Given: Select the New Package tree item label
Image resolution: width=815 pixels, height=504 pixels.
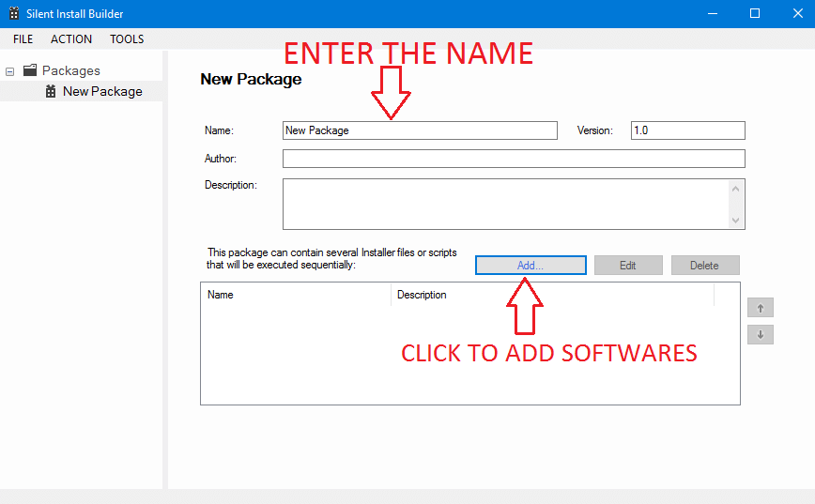Looking at the screenshot, I should click(102, 91).
